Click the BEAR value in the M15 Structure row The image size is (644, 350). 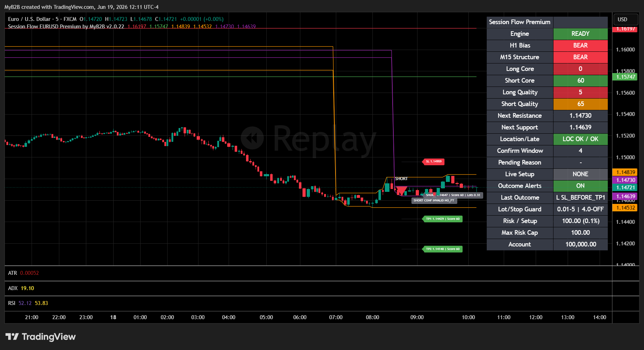coord(580,57)
